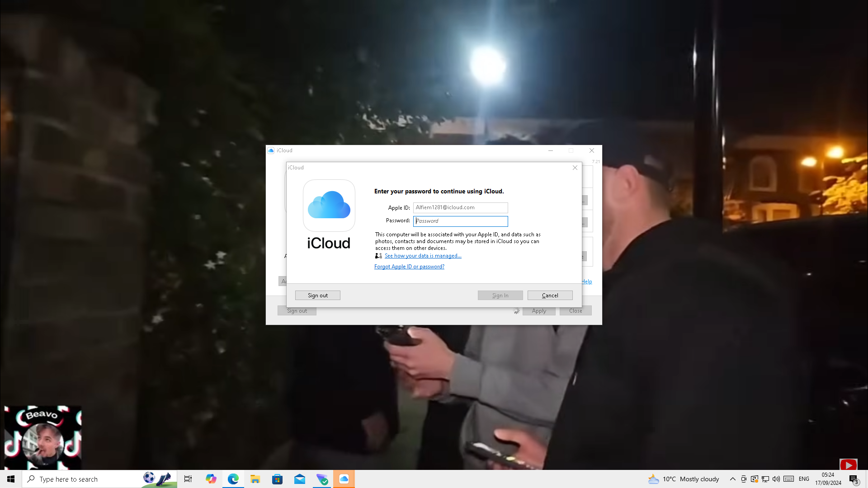
Task: Open Microsoft Store from the taskbar
Action: 277,479
